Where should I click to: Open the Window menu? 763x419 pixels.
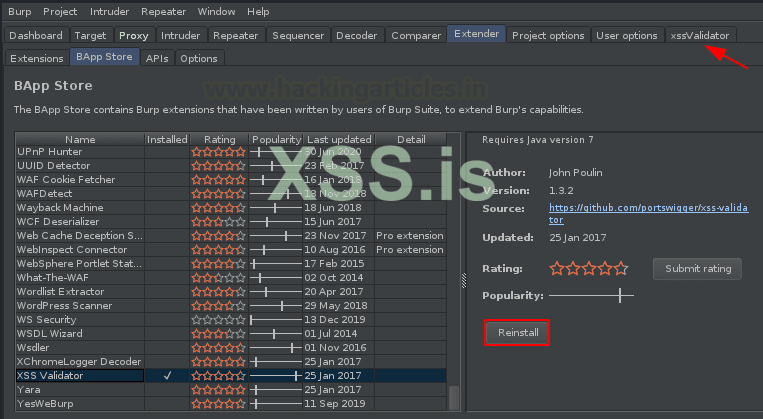tap(216, 11)
